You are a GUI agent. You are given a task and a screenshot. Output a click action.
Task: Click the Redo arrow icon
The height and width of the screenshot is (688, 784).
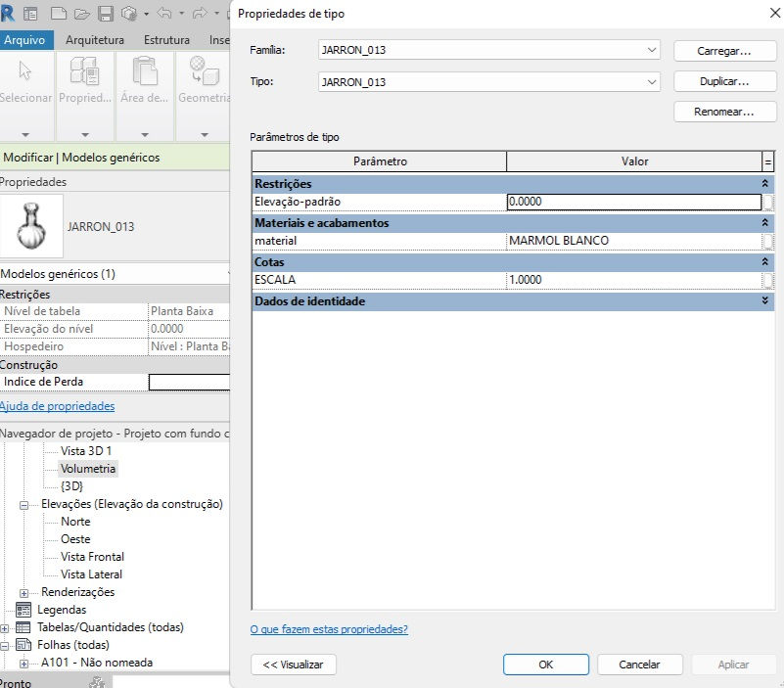(x=200, y=14)
